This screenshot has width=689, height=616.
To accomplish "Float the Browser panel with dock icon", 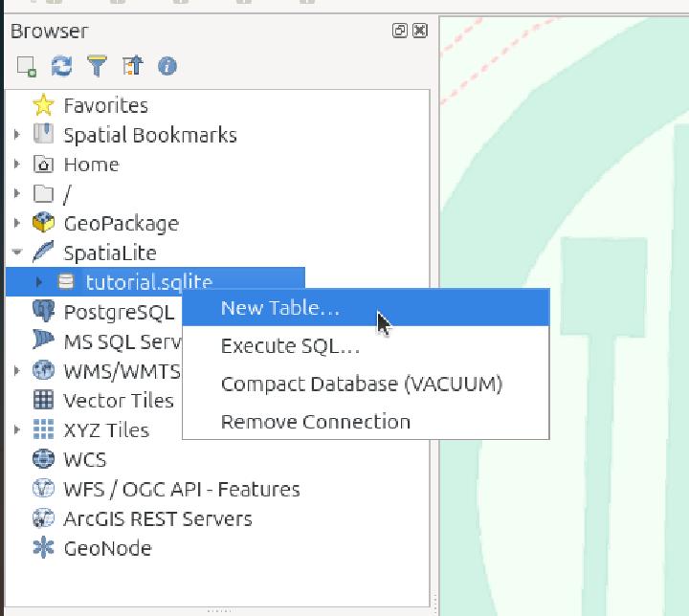I will coord(400,31).
